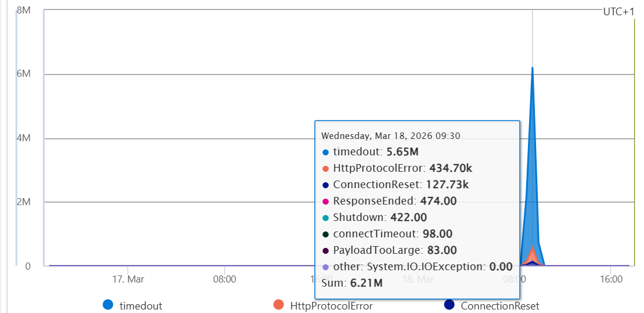Toggle the timedout series legend label
Image resolution: width=644 pixels, height=313 pixels.
141,305
